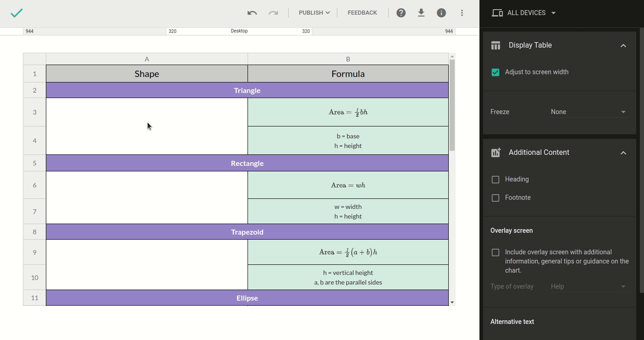Click the redo arrow icon
The height and width of the screenshot is (340, 644).
[273, 13]
